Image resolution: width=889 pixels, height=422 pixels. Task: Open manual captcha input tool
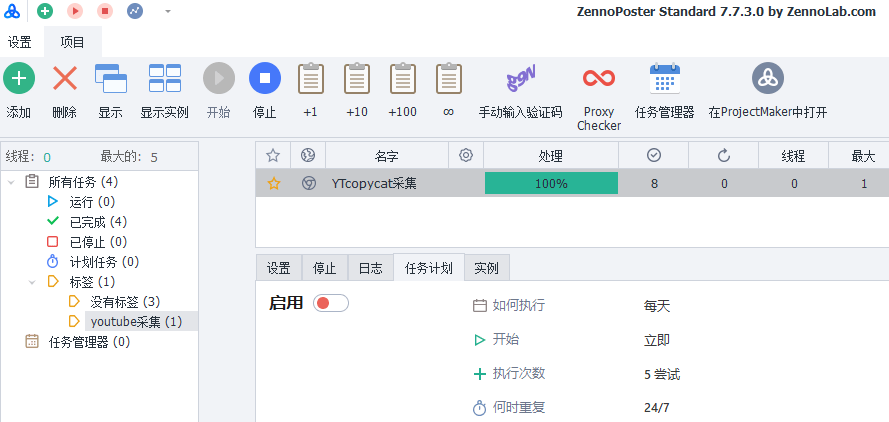521,78
